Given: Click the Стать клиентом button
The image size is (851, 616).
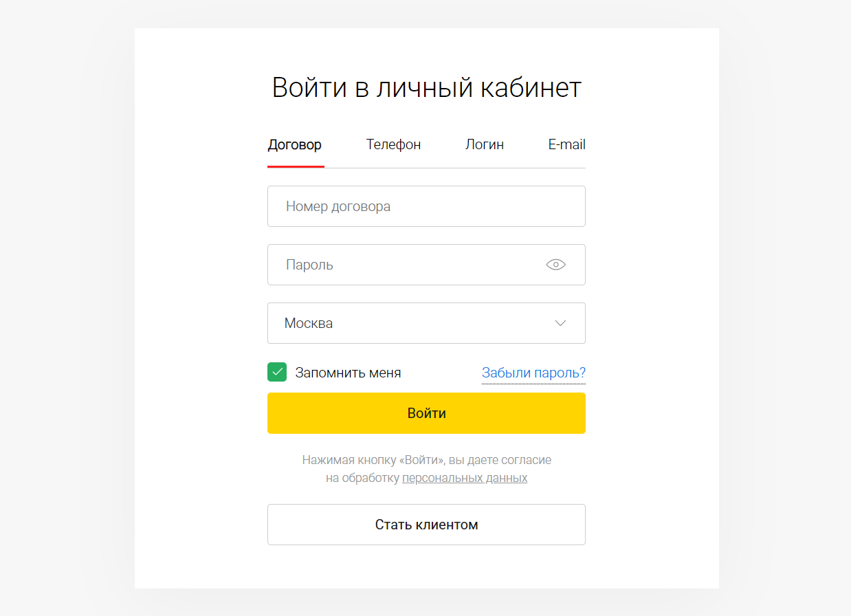Looking at the screenshot, I should tap(426, 525).
